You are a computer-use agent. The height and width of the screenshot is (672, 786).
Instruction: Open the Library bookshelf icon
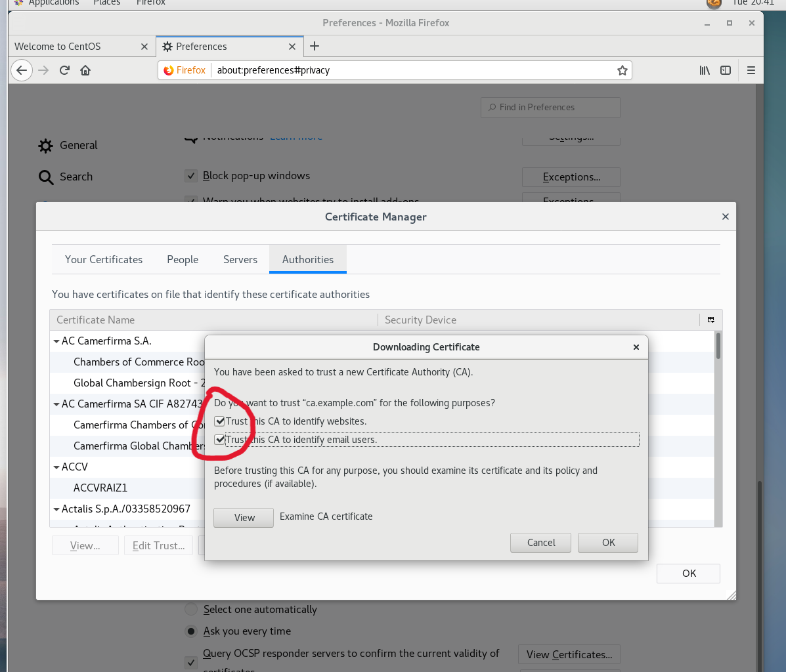[705, 70]
